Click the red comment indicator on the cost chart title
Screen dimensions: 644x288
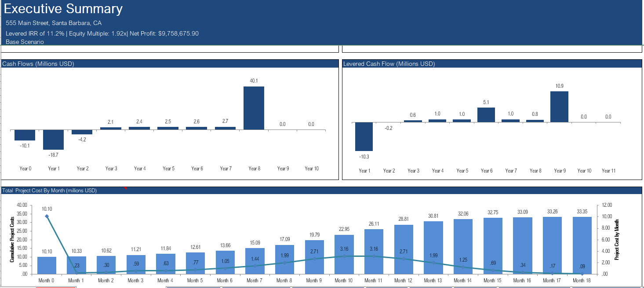[125, 187]
